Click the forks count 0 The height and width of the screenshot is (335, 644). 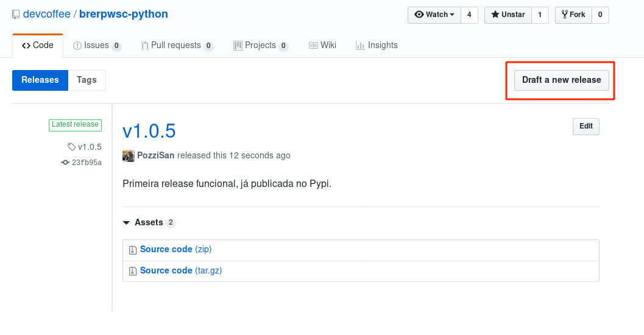click(600, 15)
